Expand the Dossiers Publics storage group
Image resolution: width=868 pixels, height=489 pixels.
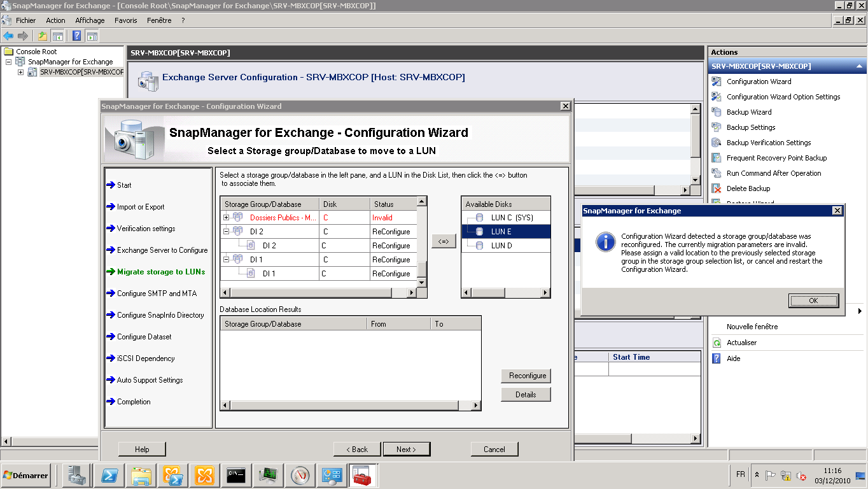(226, 218)
